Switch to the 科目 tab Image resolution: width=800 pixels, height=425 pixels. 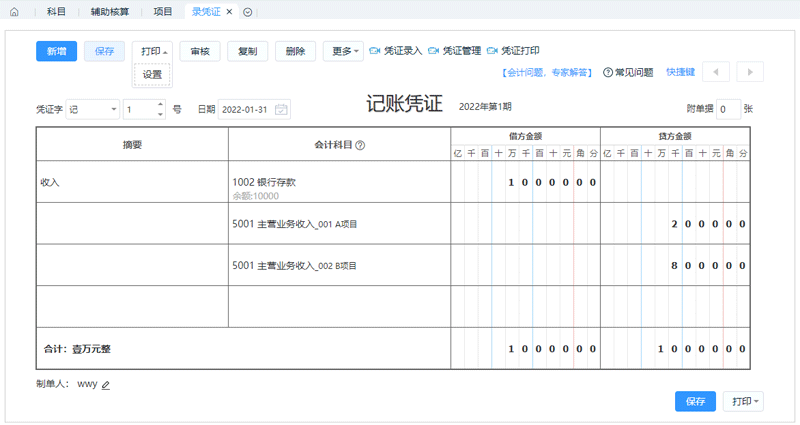[56, 12]
